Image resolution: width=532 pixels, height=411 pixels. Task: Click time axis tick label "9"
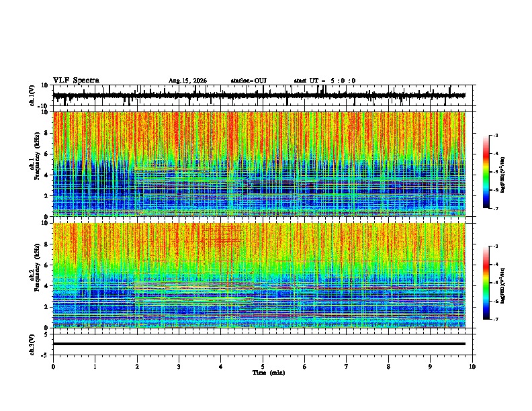point(430,367)
